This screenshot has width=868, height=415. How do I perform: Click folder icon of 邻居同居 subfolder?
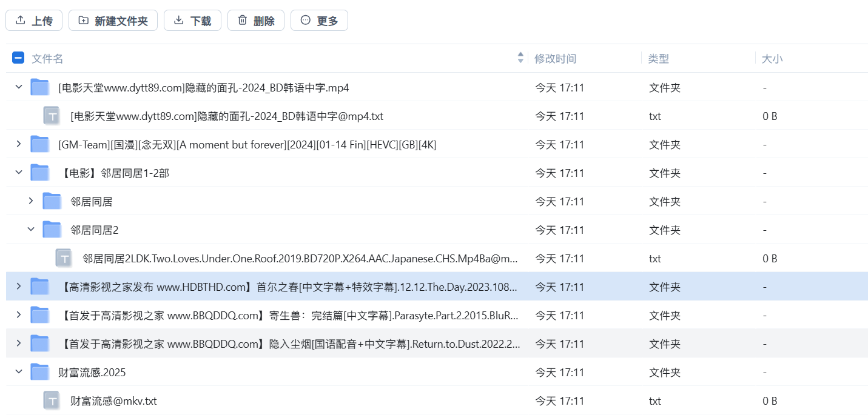pos(52,201)
